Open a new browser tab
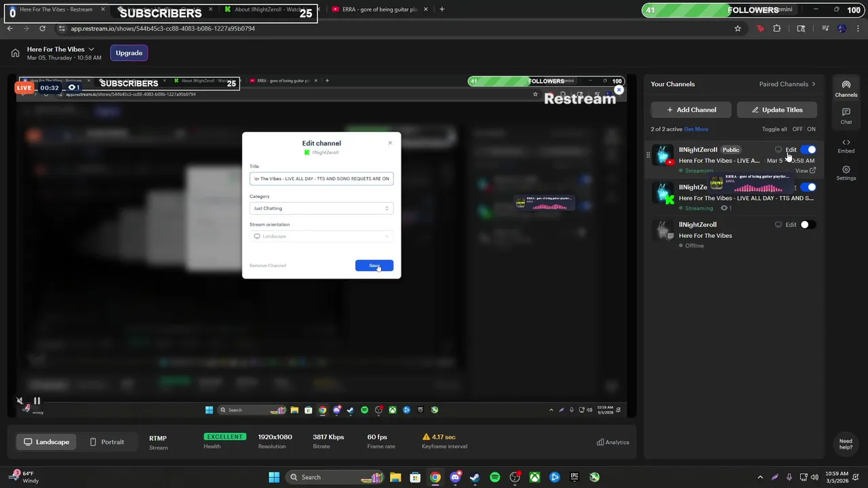The image size is (868, 488). click(442, 9)
